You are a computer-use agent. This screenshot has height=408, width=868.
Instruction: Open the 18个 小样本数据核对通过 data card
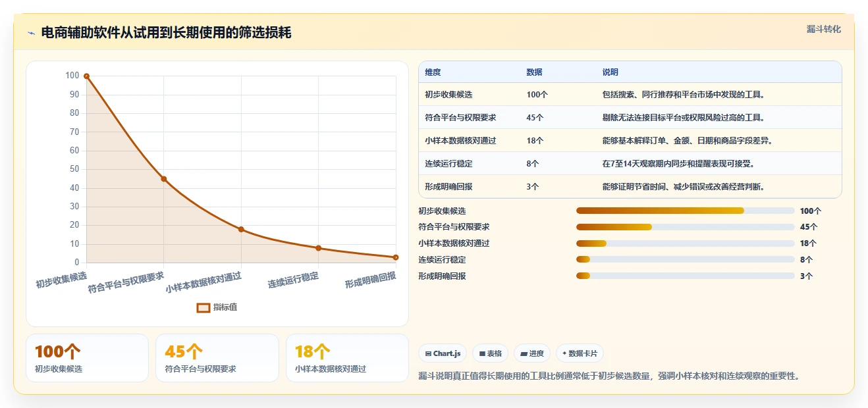[347, 358]
